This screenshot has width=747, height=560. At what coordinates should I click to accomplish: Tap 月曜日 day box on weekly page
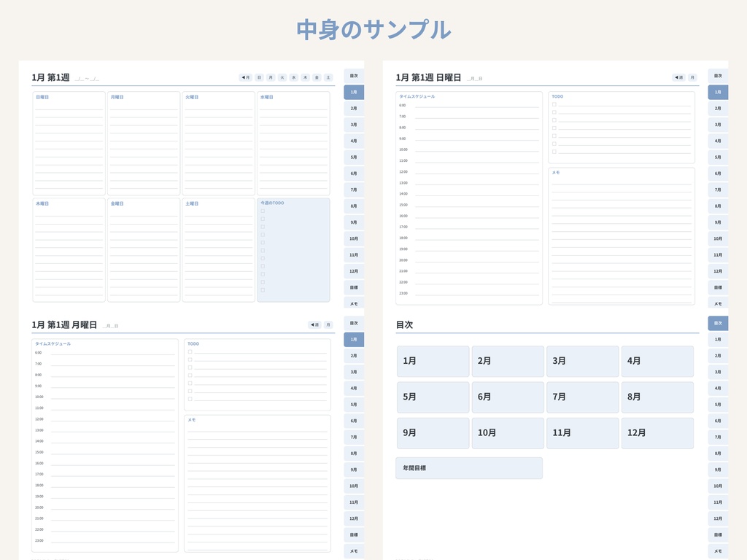point(144,144)
